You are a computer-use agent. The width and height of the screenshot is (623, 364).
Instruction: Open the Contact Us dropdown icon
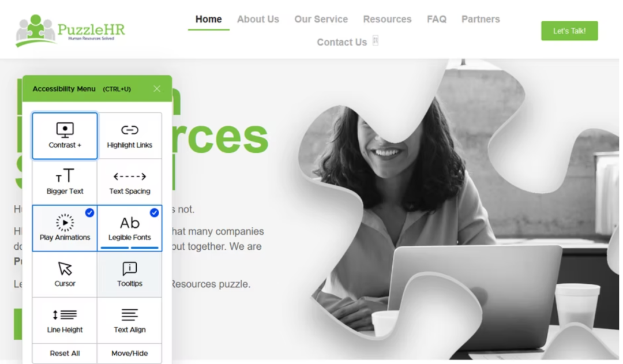376,40
